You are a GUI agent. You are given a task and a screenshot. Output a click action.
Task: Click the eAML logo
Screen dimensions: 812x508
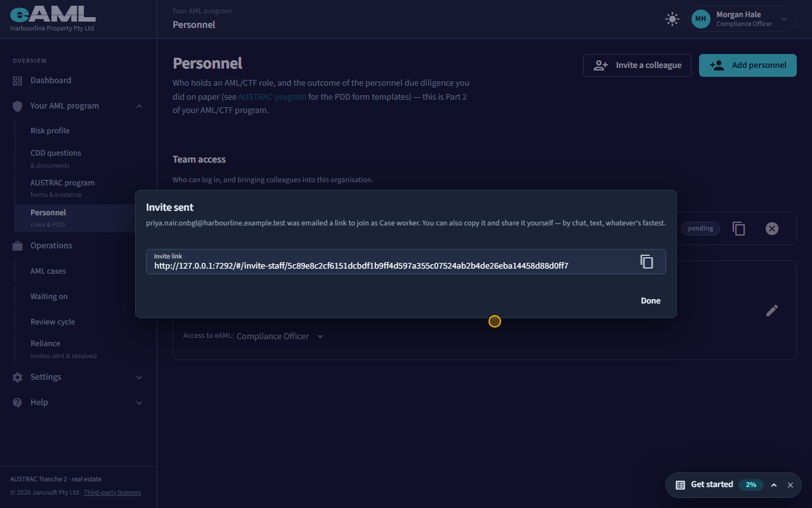(x=53, y=13)
